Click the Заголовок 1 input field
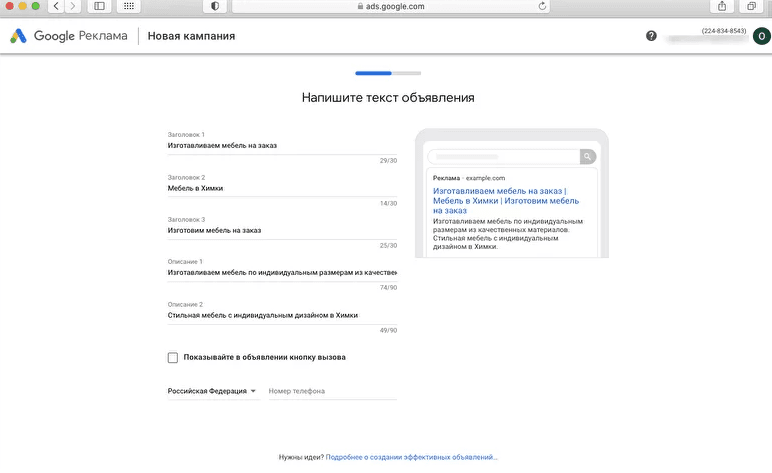The width and height of the screenshot is (772, 473). (282, 145)
